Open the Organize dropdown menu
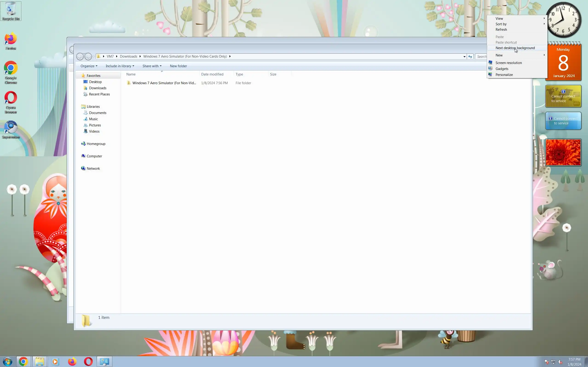588x367 pixels. pyautogui.click(x=89, y=66)
